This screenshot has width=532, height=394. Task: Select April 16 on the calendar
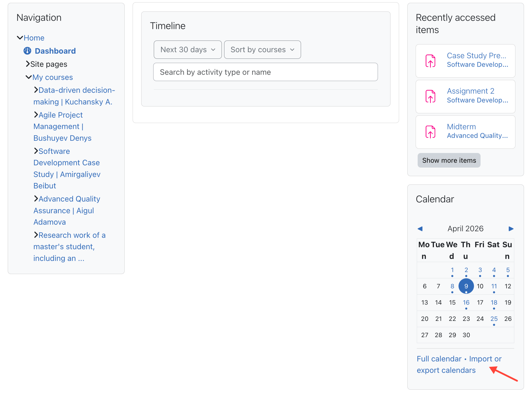pos(466,302)
